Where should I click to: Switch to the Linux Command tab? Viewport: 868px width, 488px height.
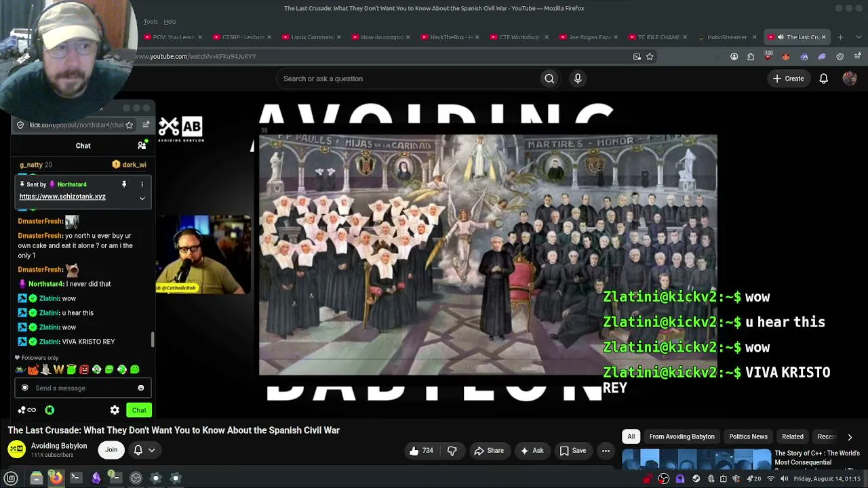tap(312, 37)
